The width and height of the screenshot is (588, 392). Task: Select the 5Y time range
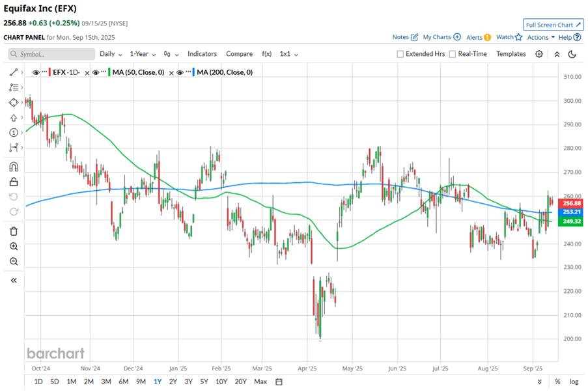click(204, 382)
